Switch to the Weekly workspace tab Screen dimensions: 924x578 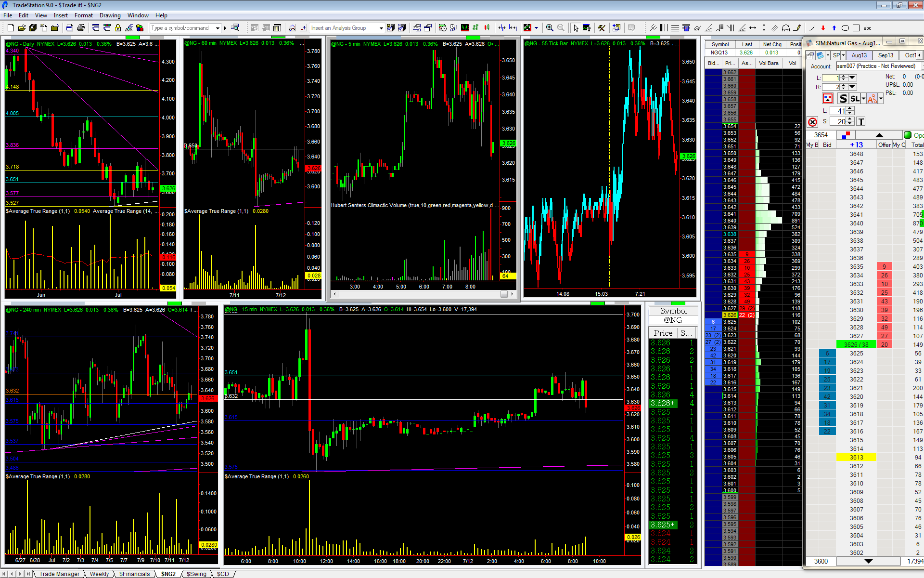point(99,574)
